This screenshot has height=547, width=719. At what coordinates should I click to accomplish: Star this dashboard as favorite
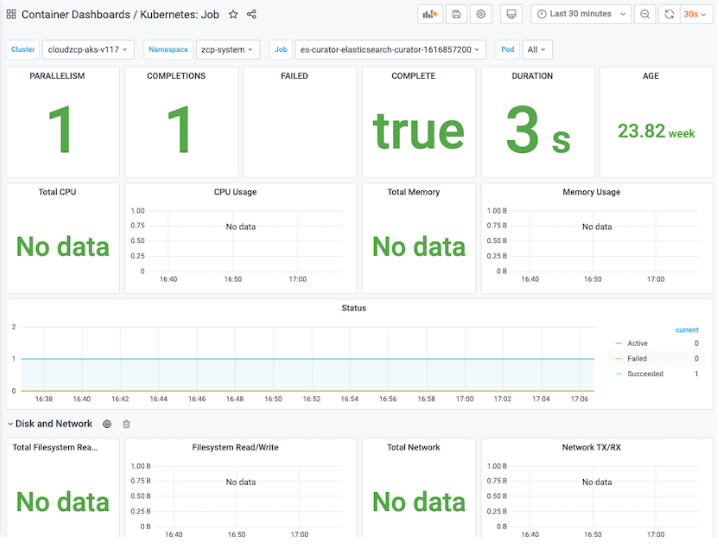click(x=233, y=14)
